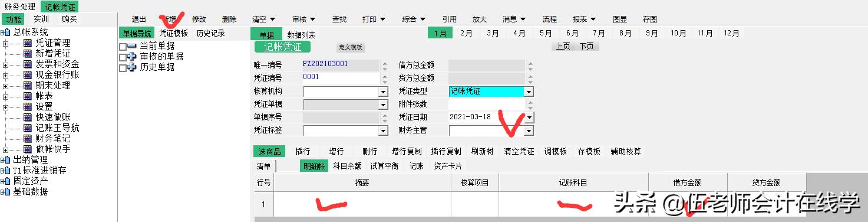
Task: Open the 资产卡片 tab
Action: coord(448,166)
